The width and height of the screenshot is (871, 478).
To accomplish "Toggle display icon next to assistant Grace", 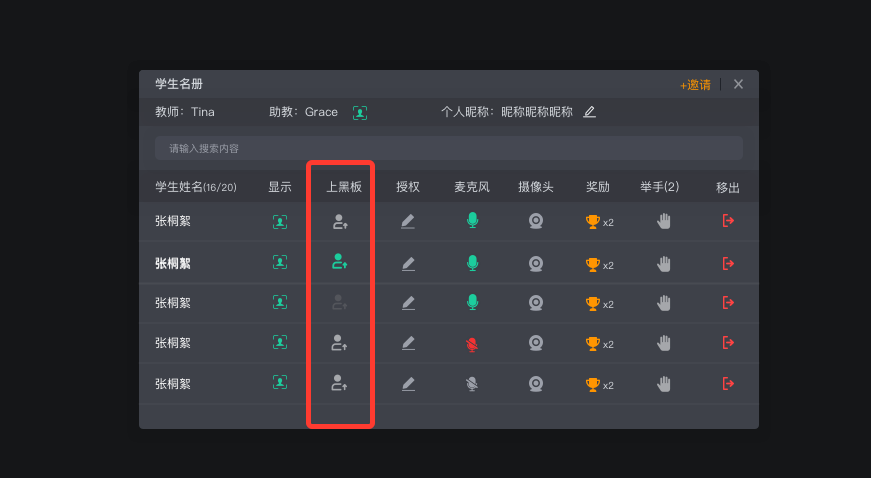I will [360, 113].
